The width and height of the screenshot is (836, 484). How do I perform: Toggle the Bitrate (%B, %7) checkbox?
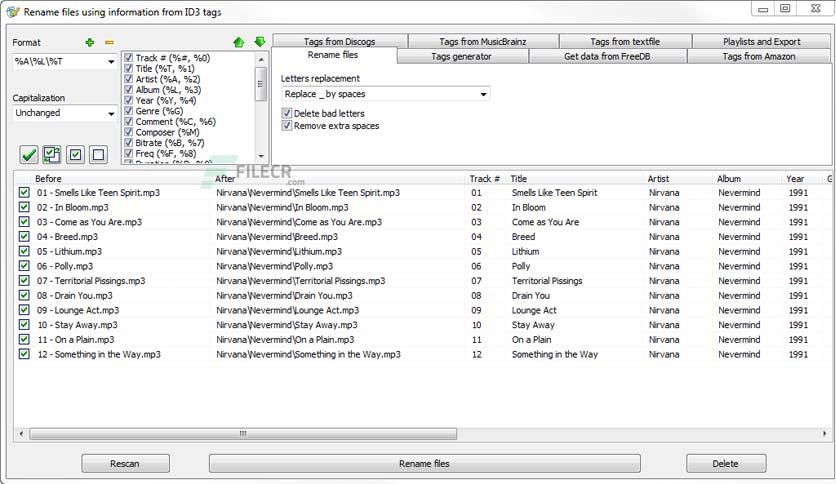click(128, 143)
